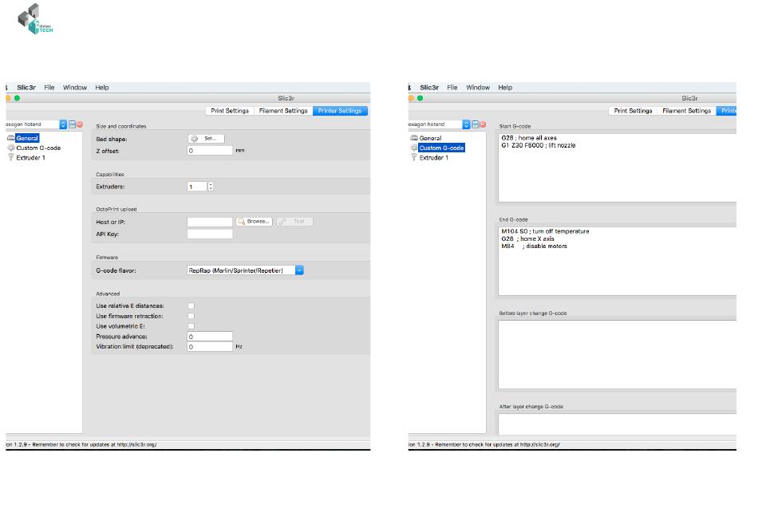The width and height of the screenshot is (758, 532).
Task: Click the Z offset input field
Action: (210, 151)
